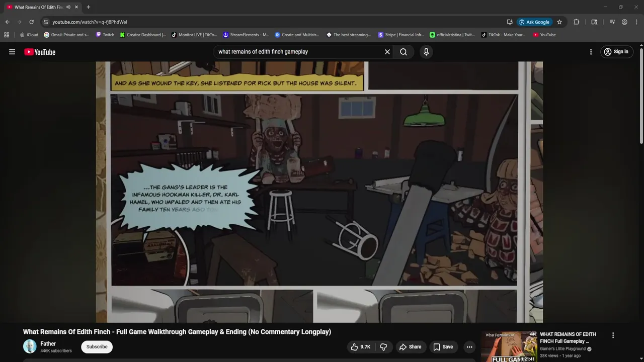Open the YouTube bookmark

coord(544,35)
